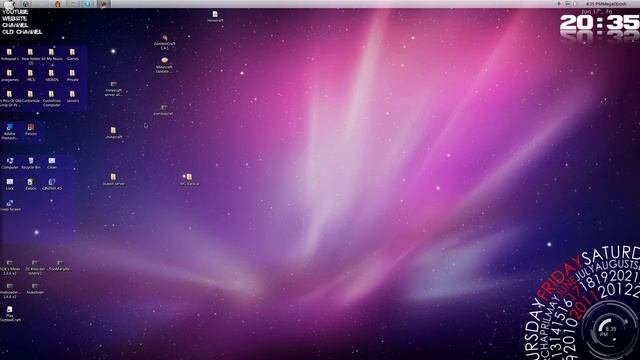Click the YOUTUBE shortcut text
This screenshot has width=640, height=360.
pos(15,12)
